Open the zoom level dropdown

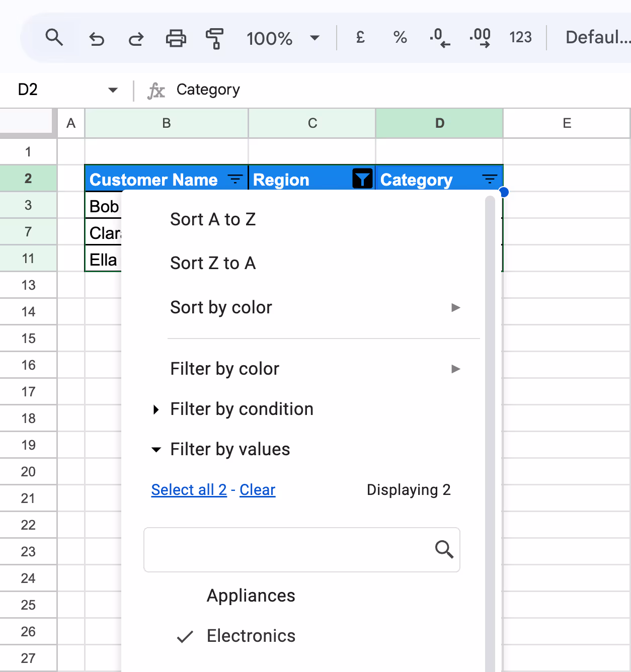pyautogui.click(x=314, y=37)
